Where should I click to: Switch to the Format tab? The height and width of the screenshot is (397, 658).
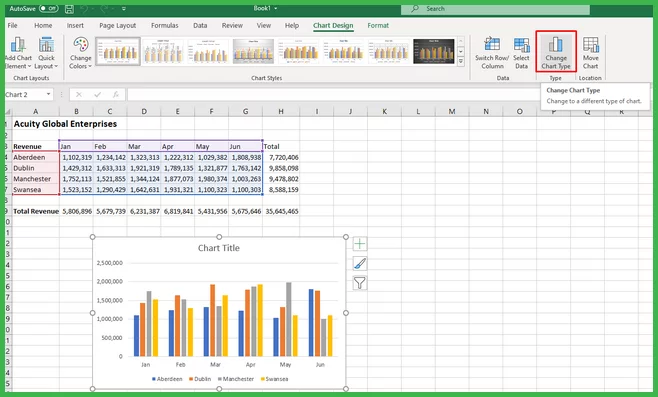(378, 26)
